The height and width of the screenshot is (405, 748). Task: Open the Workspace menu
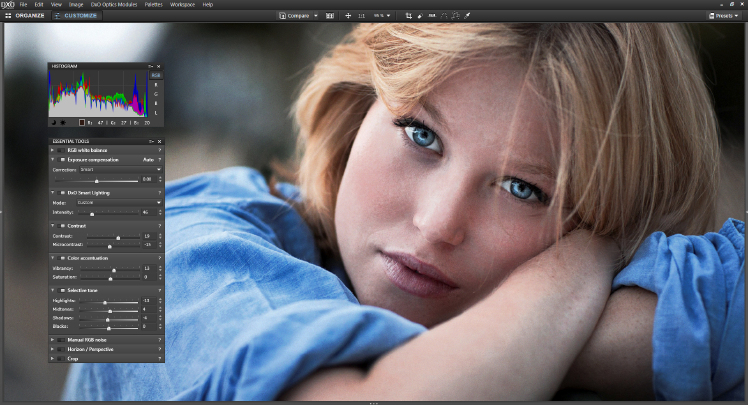183,4
